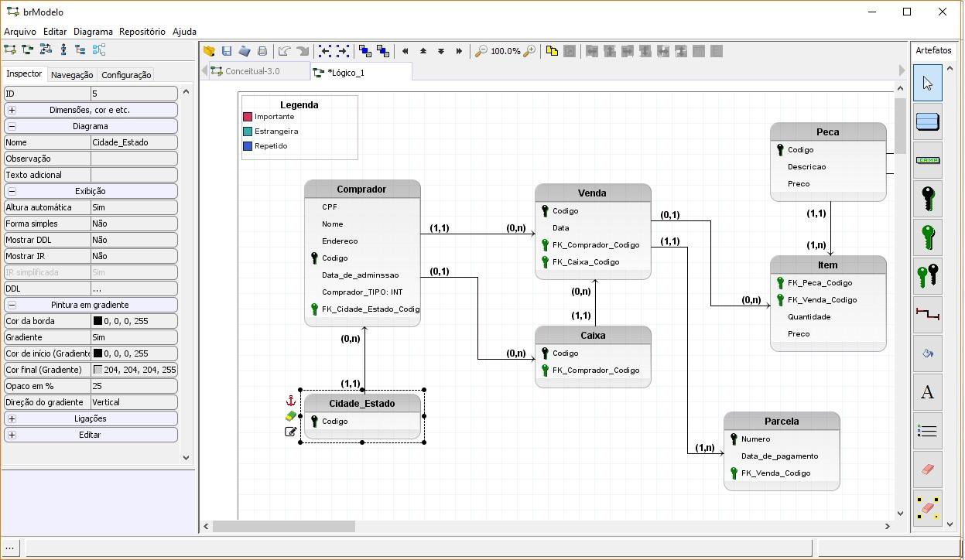Toggle the Gradiente property off
Viewport: 965px width, 560px height.
point(134,336)
